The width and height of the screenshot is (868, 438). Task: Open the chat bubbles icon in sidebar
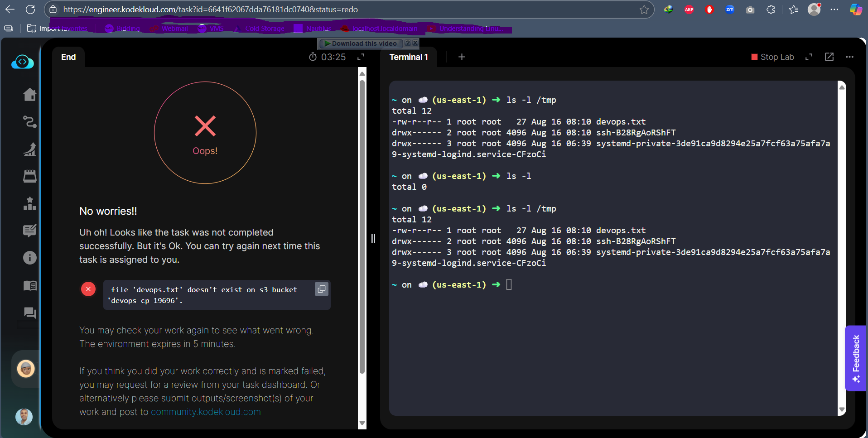[30, 313]
